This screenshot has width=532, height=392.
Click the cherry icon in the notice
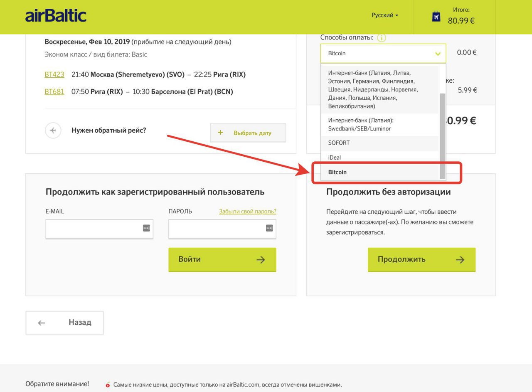(x=108, y=385)
